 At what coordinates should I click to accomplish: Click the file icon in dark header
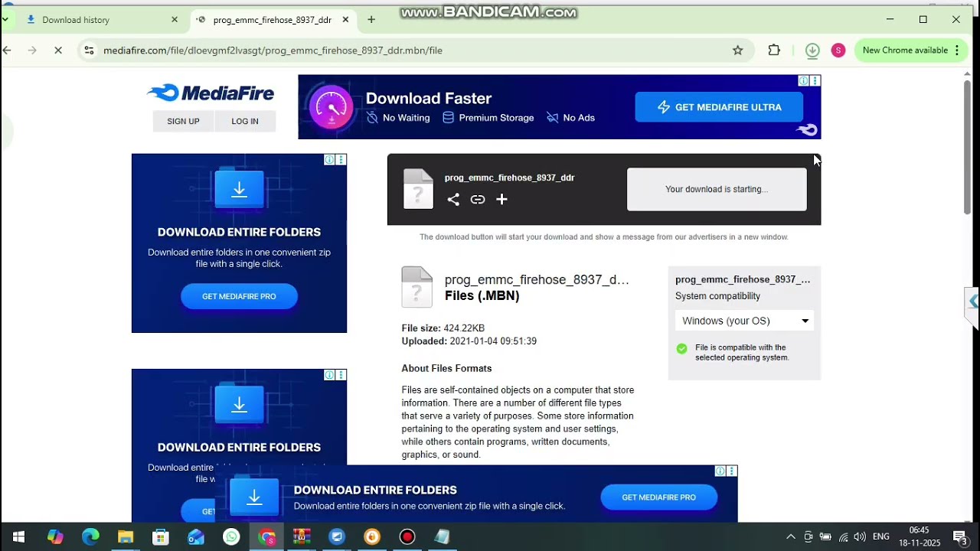coord(418,189)
